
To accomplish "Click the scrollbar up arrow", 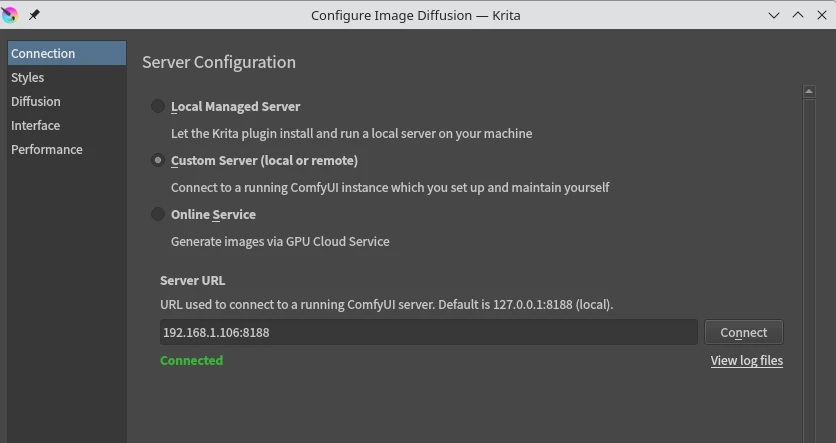I will pyautogui.click(x=809, y=92).
